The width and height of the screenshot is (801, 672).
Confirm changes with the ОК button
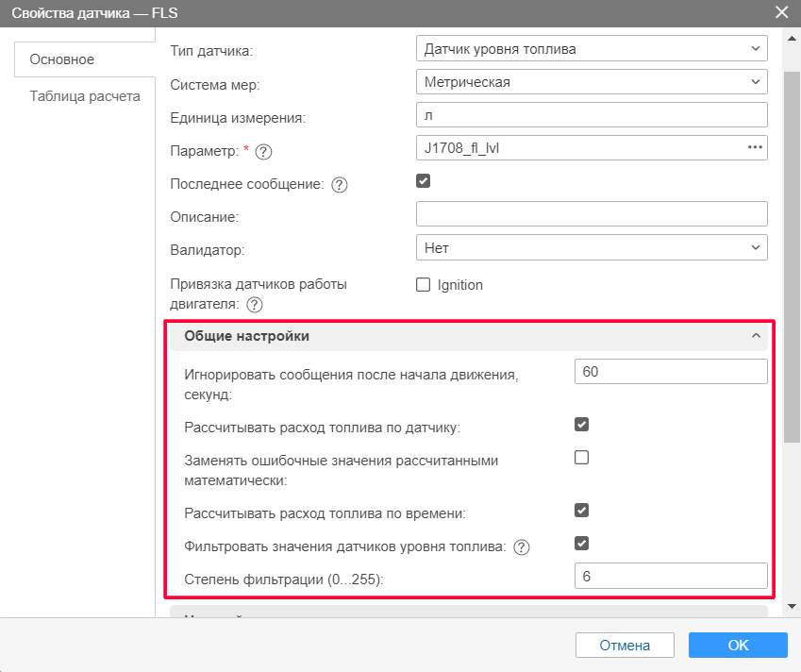point(737,645)
